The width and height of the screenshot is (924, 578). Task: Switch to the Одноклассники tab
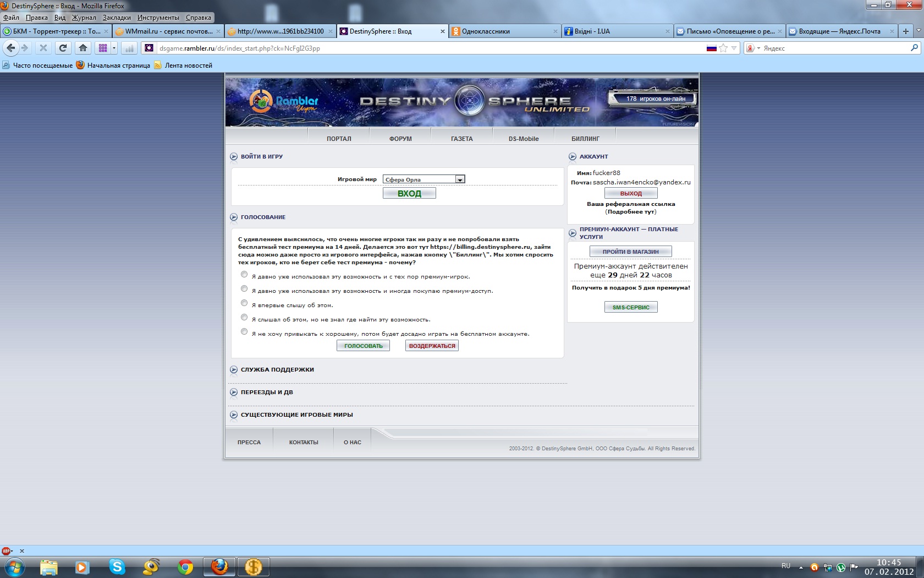(504, 31)
